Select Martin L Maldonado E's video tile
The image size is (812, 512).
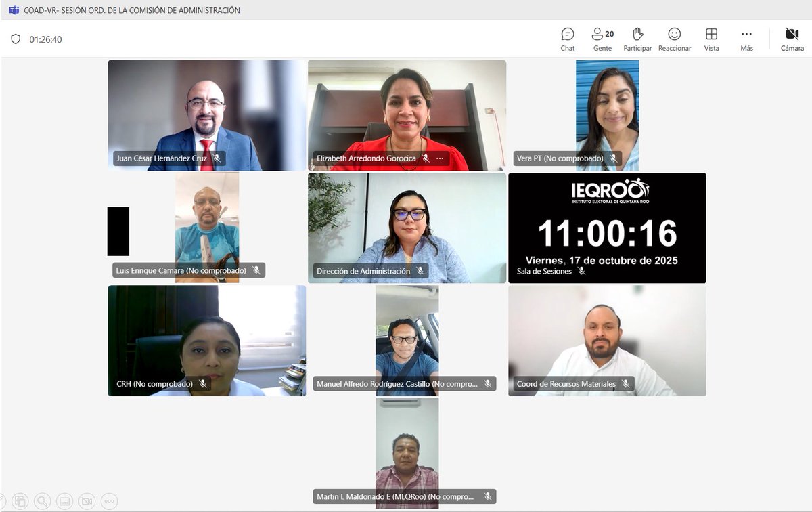(x=407, y=453)
